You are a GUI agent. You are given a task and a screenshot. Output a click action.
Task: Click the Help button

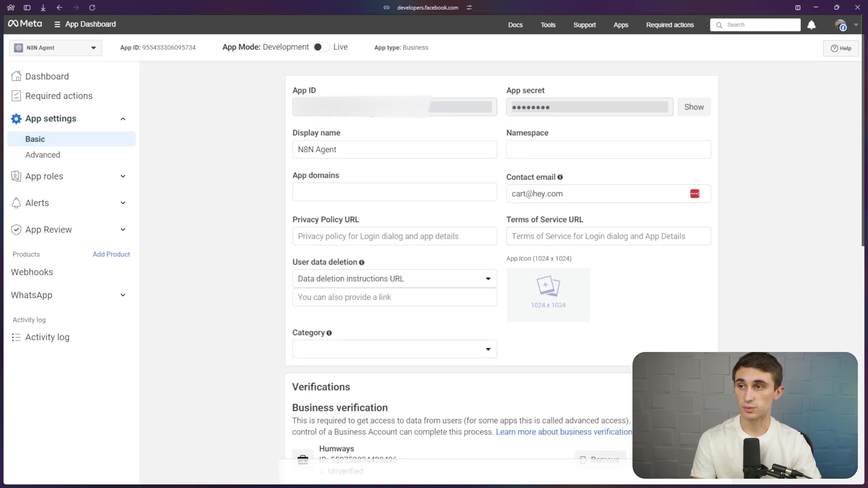841,48
